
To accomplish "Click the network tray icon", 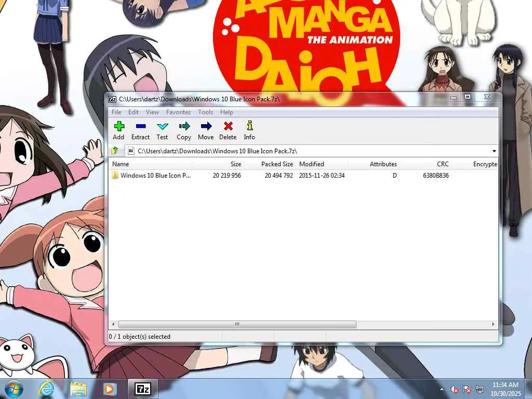I will 480,390.
